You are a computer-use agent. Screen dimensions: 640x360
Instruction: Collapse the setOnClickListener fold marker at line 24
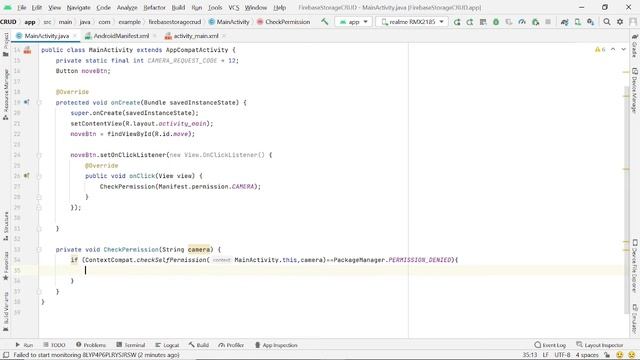[39, 155]
